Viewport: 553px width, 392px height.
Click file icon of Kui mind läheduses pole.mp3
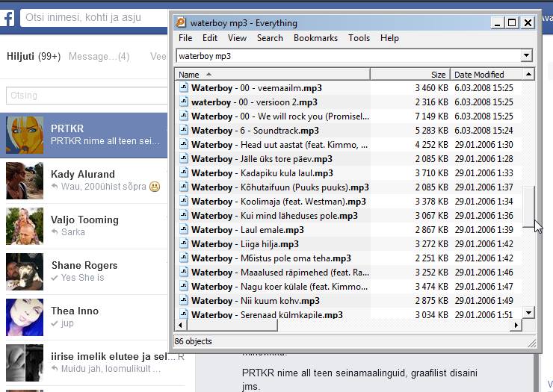[183, 215]
